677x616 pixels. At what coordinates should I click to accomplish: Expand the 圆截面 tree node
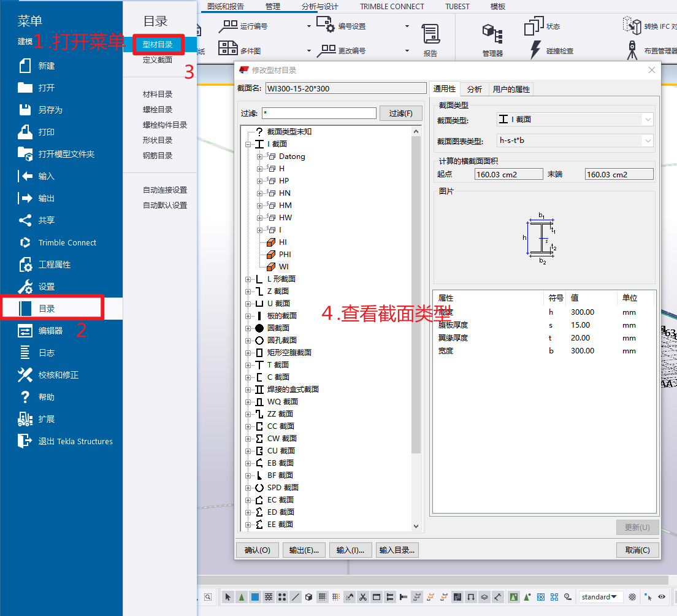(x=248, y=328)
